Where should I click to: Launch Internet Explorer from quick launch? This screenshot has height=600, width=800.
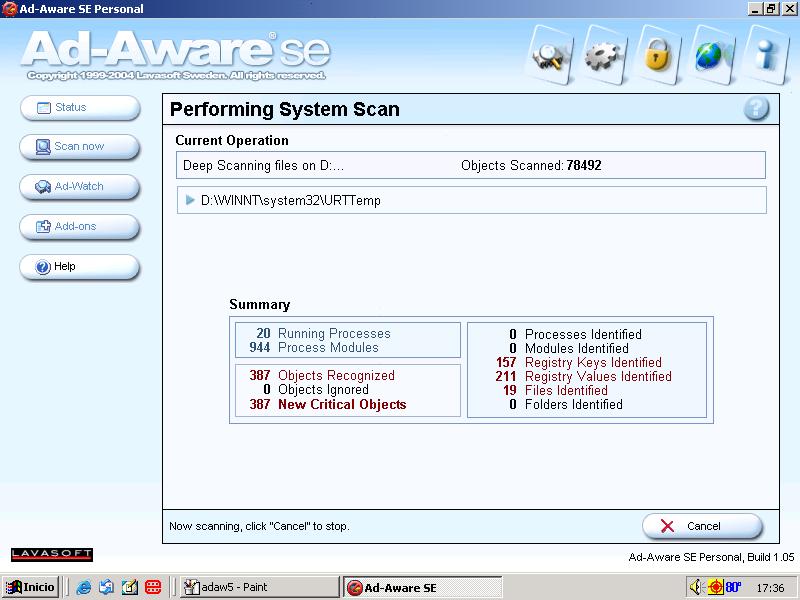83,587
